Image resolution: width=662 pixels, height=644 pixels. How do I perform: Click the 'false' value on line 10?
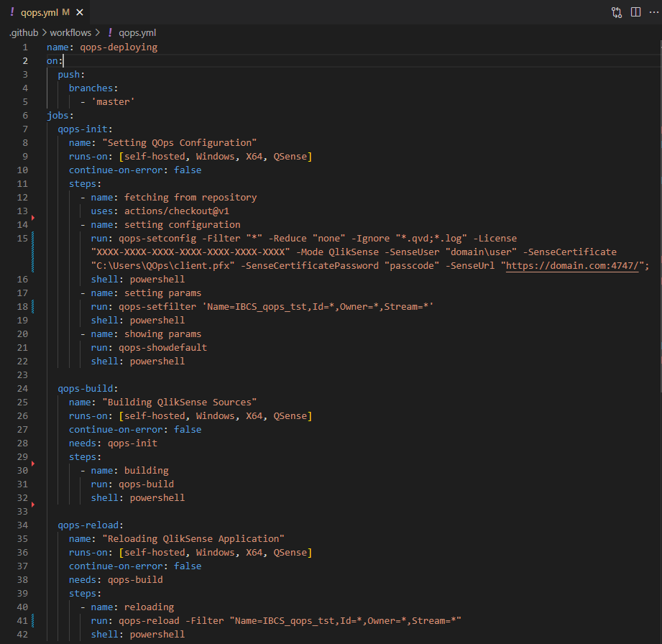tap(188, 170)
